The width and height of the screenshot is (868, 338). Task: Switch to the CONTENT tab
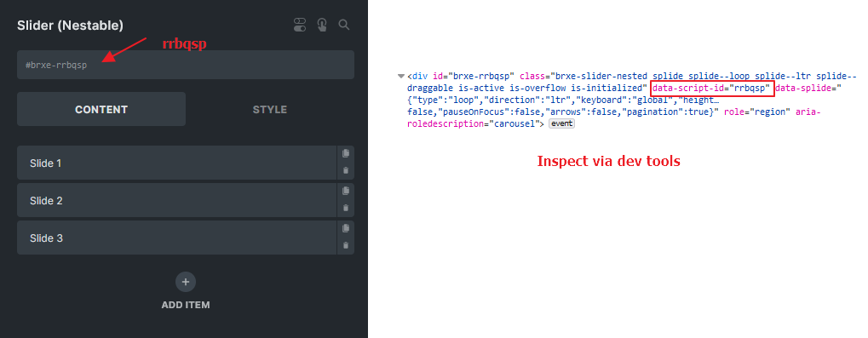pyautogui.click(x=101, y=109)
